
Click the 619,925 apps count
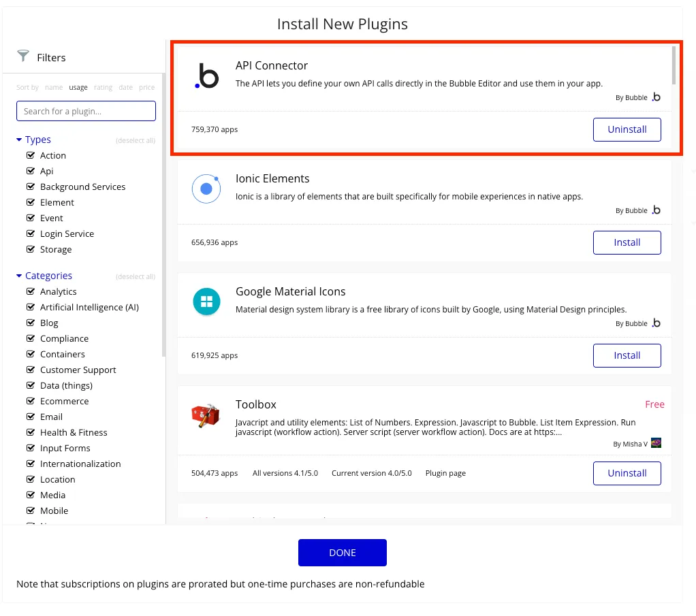215,355
